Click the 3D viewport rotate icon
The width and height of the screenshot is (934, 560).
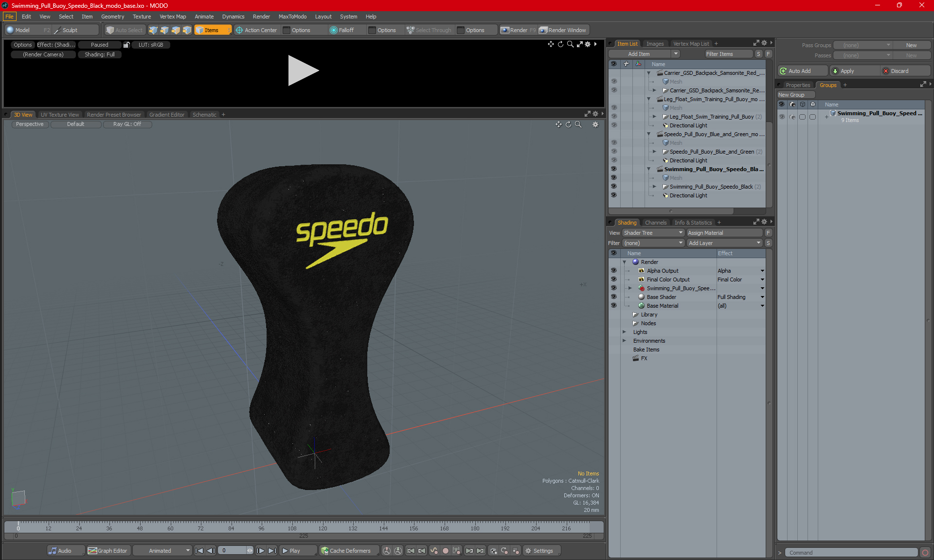568,124
